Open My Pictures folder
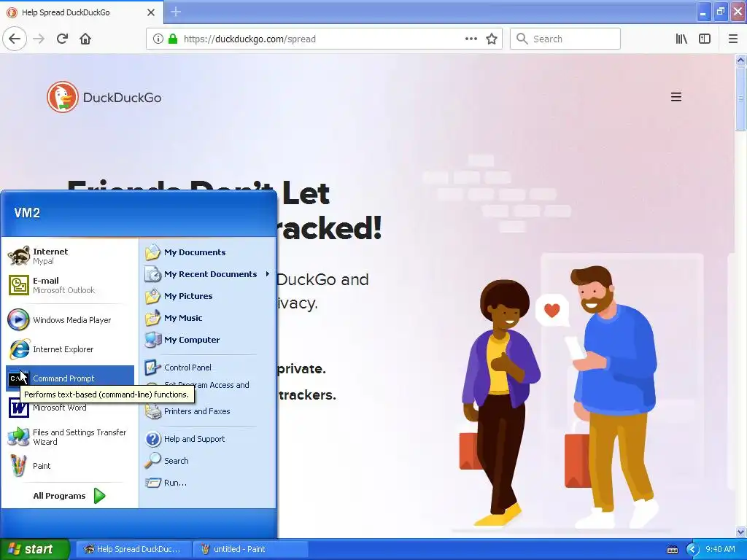The width and height of the screenshot is (747, 560). pos(209,296)
